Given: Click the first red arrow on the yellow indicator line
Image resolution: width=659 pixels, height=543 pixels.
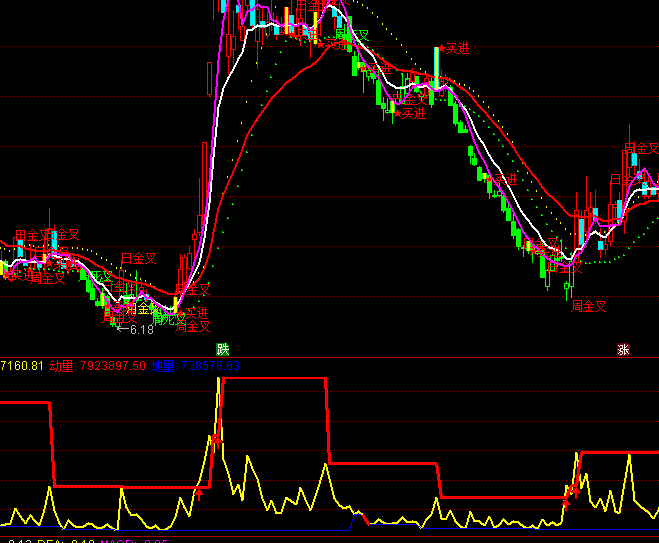Looking at the screenshot, I should coord(199,490).
